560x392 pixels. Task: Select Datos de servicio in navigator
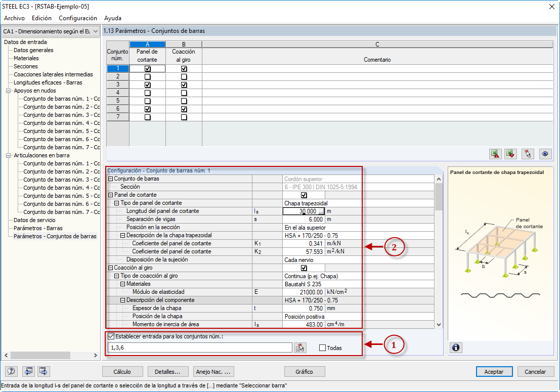(x=34, y=220)
